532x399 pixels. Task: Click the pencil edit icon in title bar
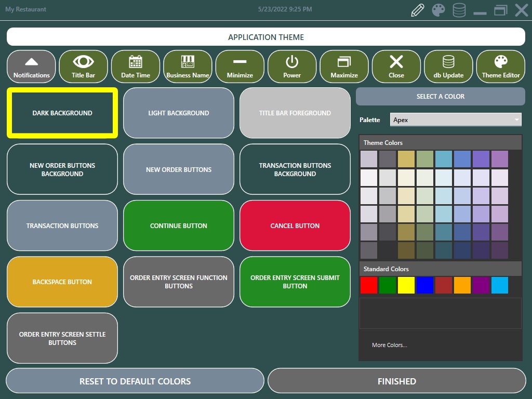[418, 10]
